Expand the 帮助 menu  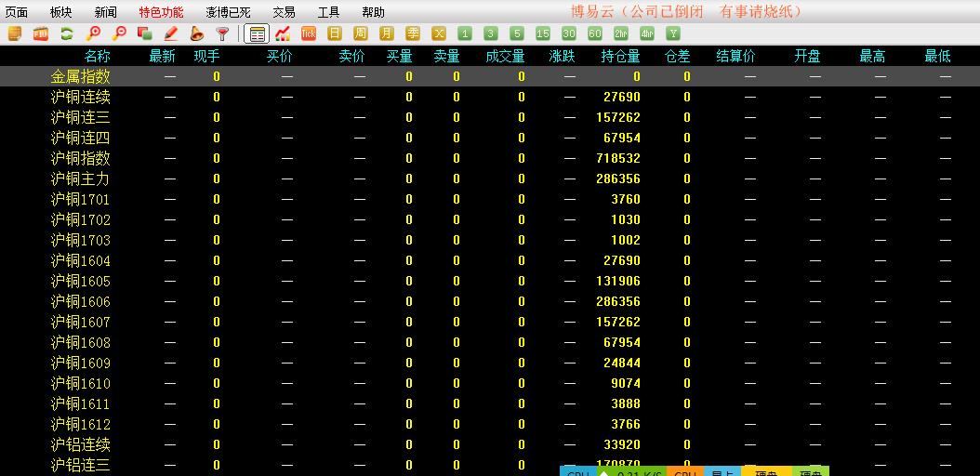pos(373,12)
